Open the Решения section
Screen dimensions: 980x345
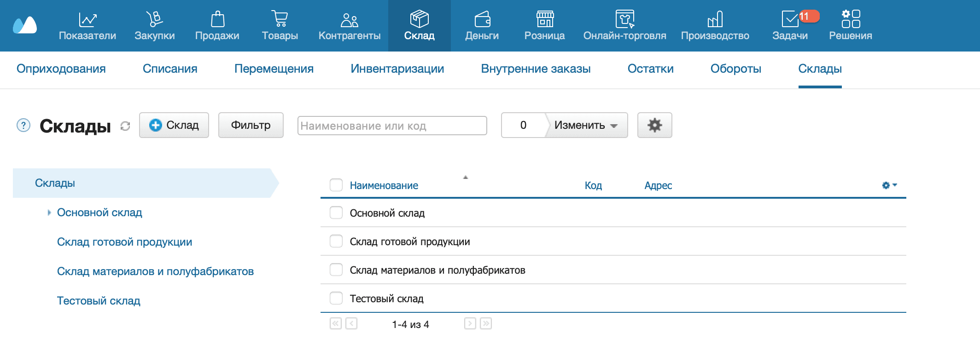[851, 26]
